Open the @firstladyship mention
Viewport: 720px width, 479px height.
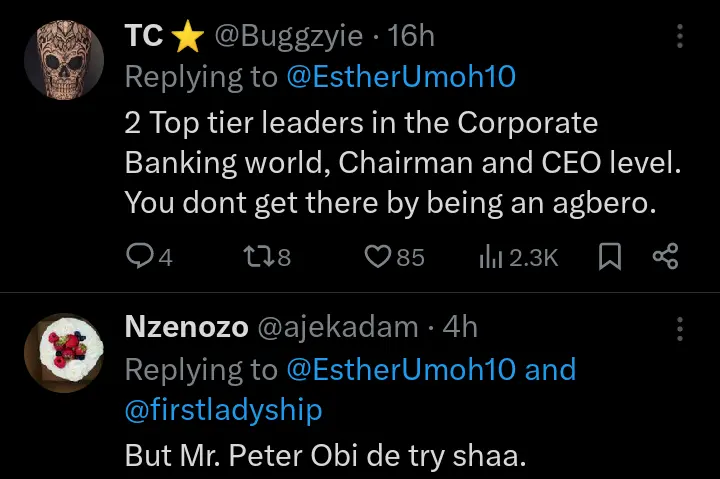223,410
